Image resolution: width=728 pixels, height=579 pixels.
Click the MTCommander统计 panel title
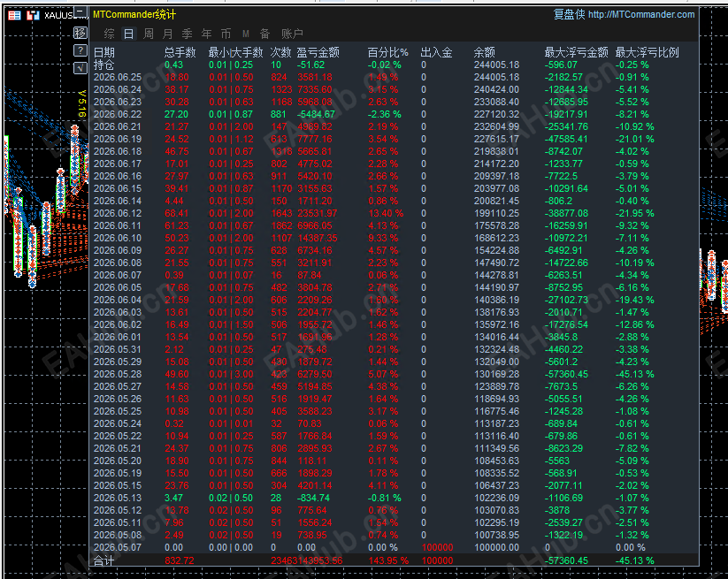coord(134,14)
